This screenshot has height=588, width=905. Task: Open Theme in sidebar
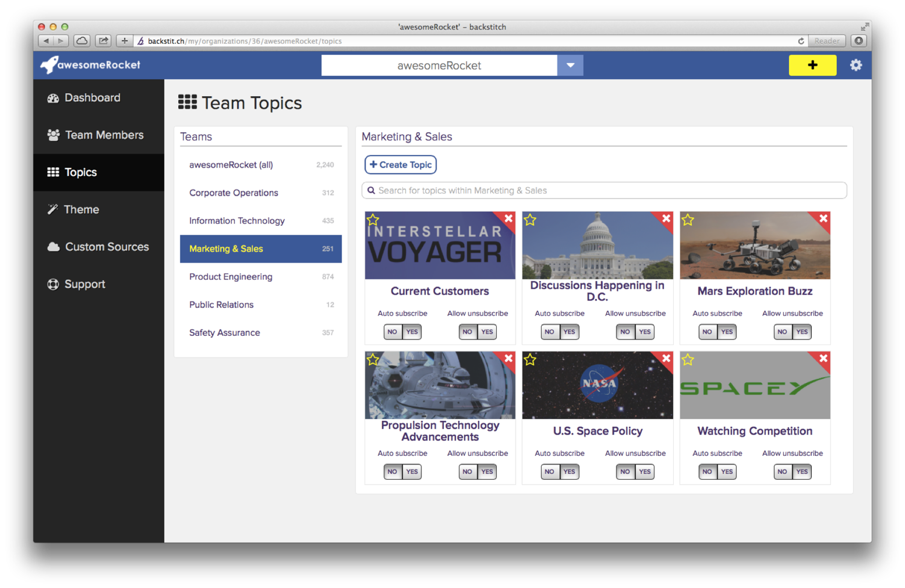[98, 210]
